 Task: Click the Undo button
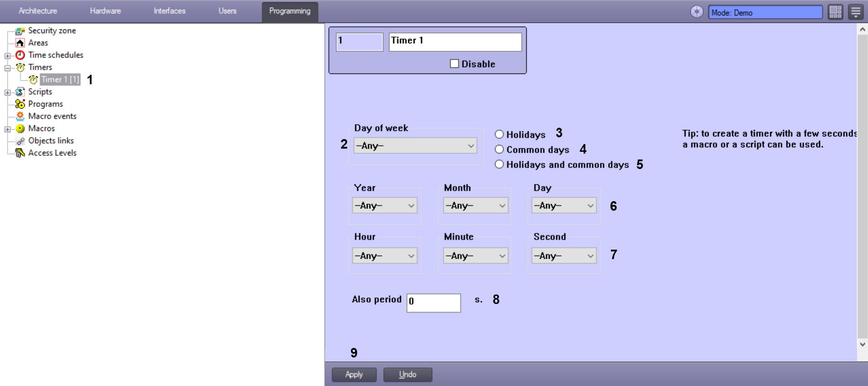point(408,375)
